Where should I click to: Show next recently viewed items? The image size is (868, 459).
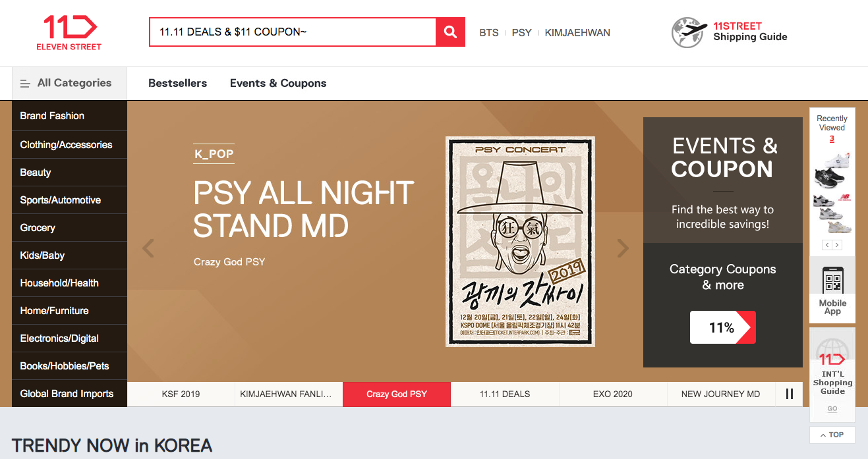pos(837,245)
